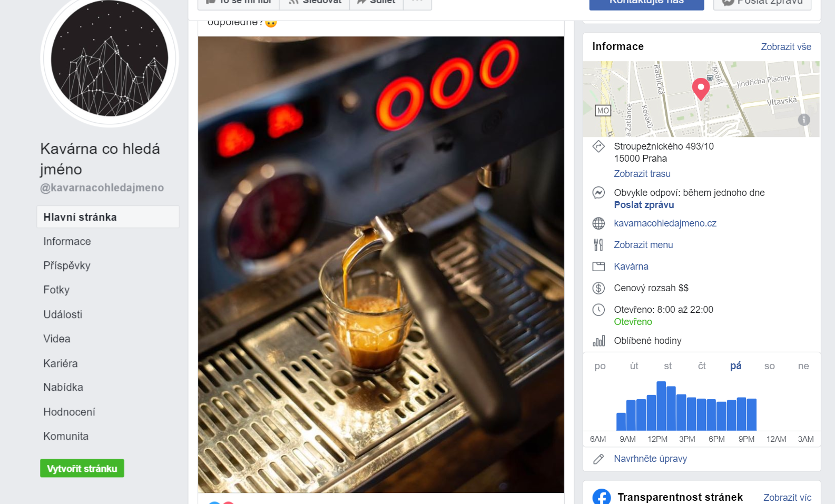Click the fork and knife menu icon
Screen dimensions: 835x504
[598, 245]
